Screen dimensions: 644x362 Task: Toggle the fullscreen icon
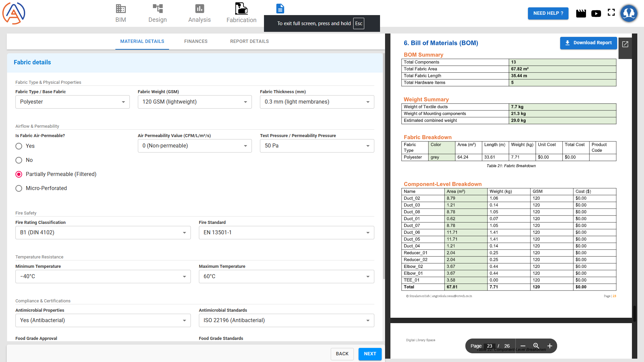coord(611,13)
